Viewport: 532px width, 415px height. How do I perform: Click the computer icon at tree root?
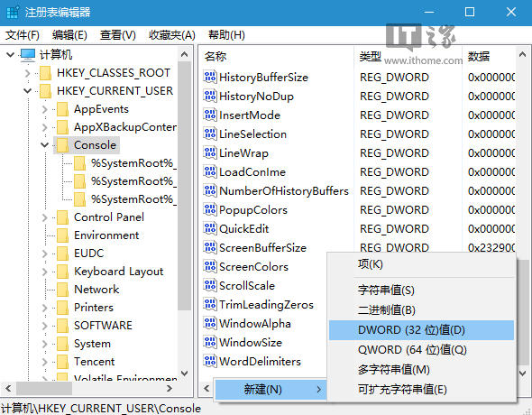(27, 55)
